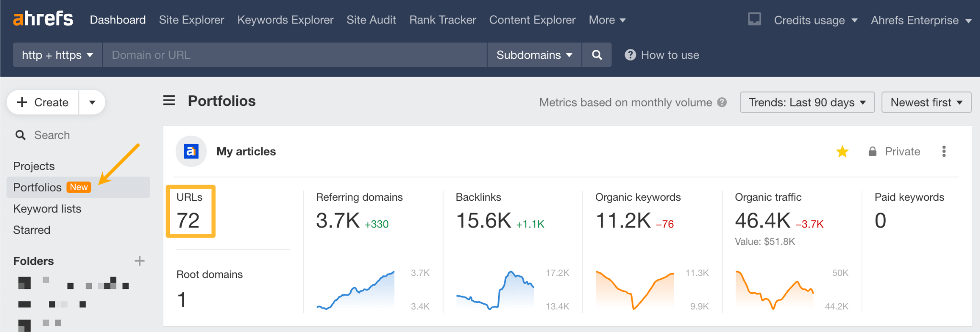Viewport: 980px width, 332px height.
Task: Click the My articles portfolio logo
Action: (x=191, y=151)
